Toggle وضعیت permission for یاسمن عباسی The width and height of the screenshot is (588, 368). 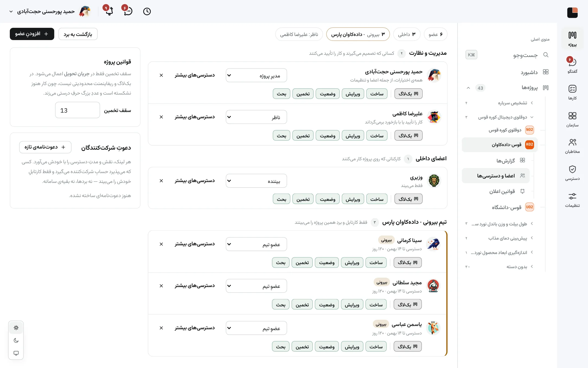[x=327, y=346]
